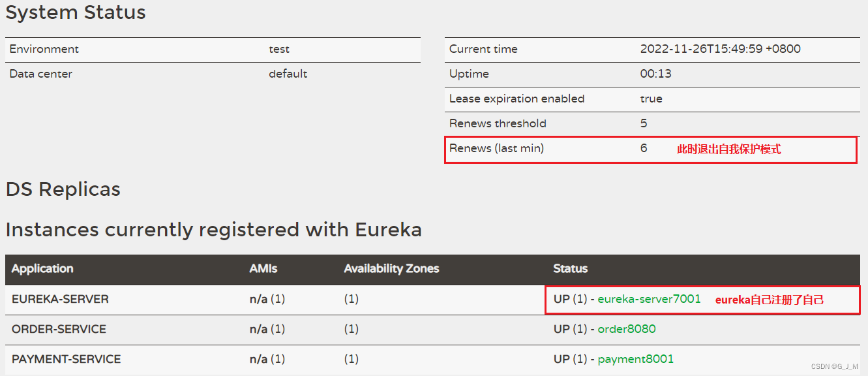This screenshot has width=868, height=376.
Task: Open the order8080 instance link
Action: tap(627, 329)
